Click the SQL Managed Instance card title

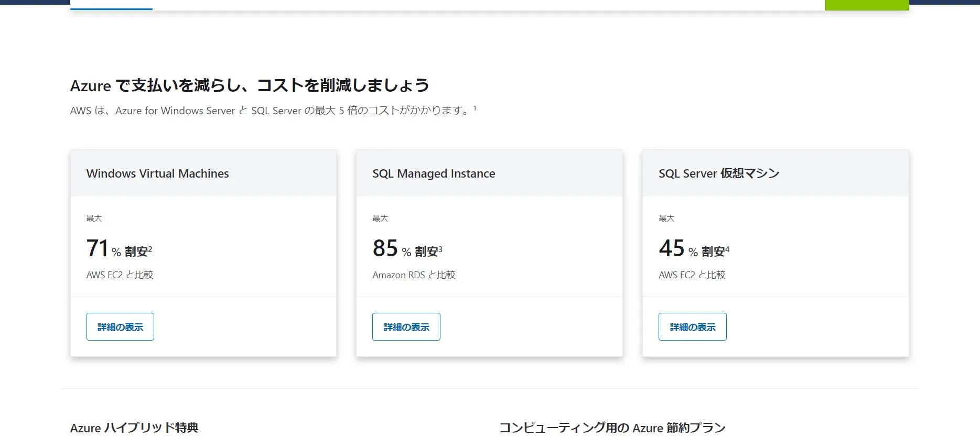[x=434, y=173]
